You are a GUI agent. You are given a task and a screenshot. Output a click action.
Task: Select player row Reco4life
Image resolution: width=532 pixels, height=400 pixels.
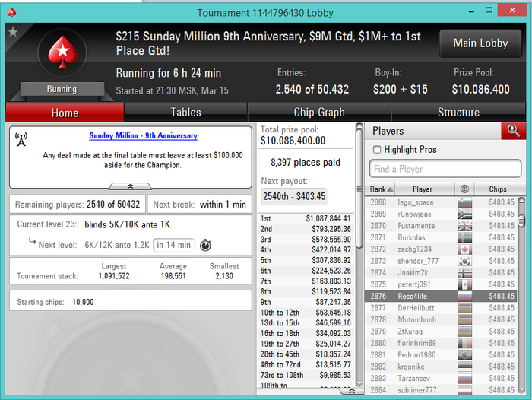tap(441, 296)
